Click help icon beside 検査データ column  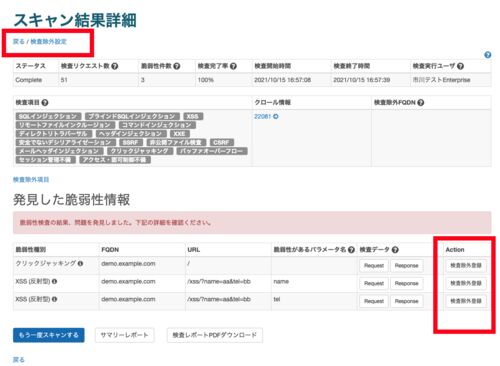(x=395, y=250)
